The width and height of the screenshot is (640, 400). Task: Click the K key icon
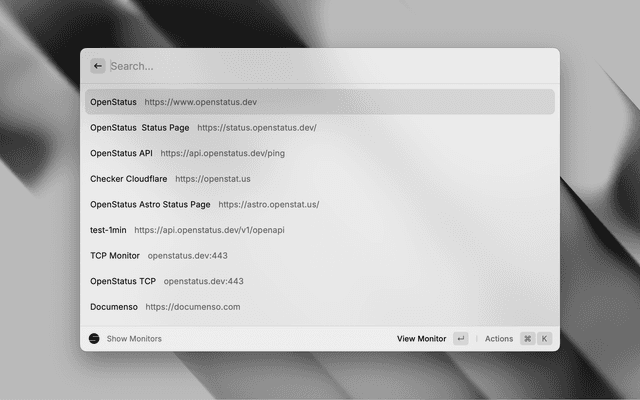[545, 339]
